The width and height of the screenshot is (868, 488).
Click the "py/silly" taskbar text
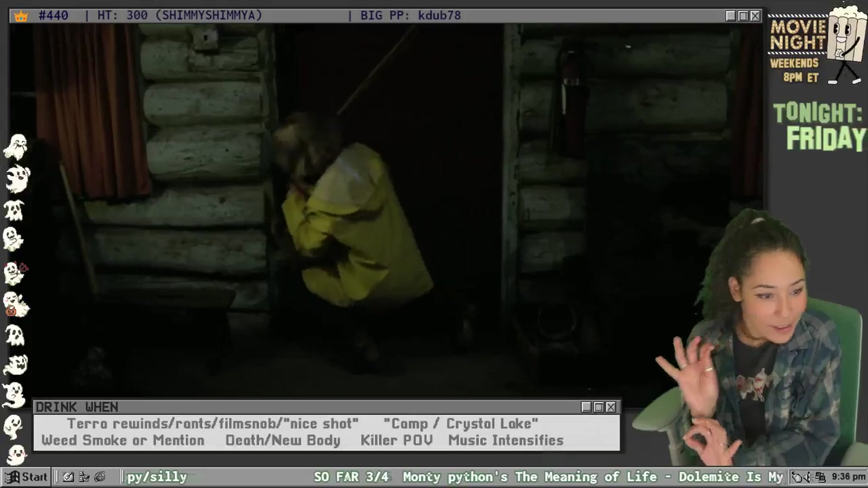point(157,477)
